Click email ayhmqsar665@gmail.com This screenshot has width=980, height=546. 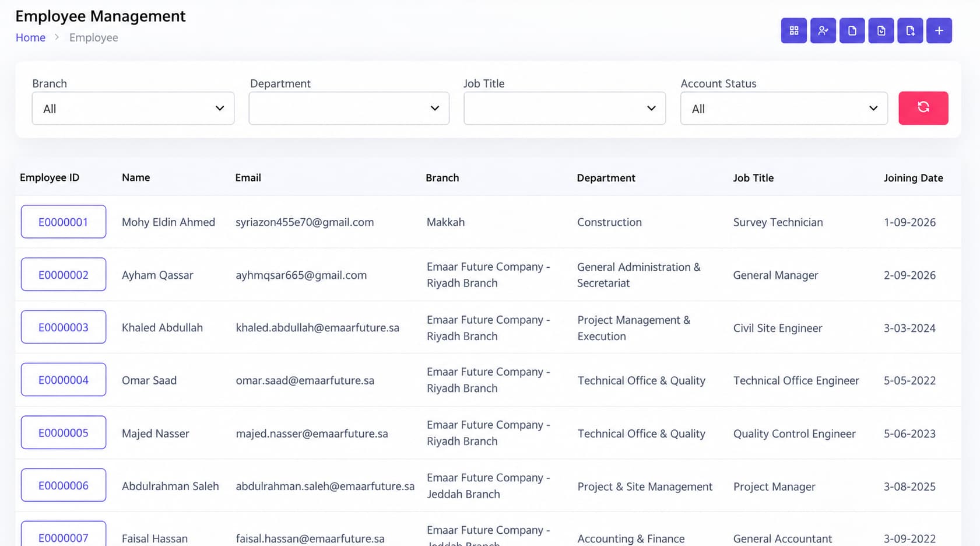pyautogui.click(x=301, y=275)
